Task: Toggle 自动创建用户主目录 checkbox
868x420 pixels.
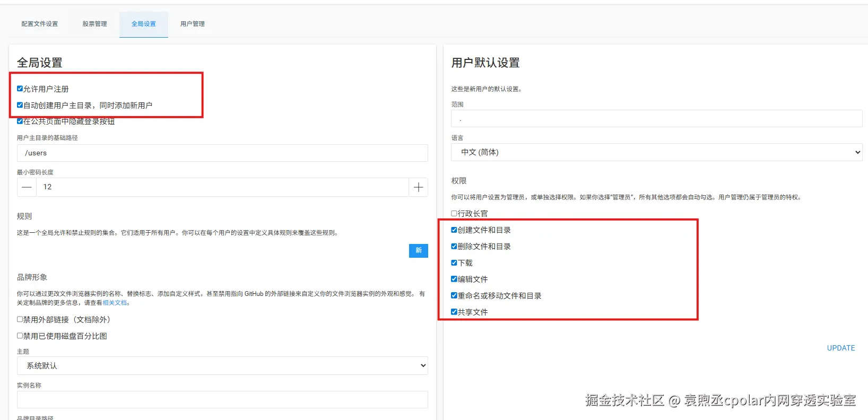Action: coord(20,105)
